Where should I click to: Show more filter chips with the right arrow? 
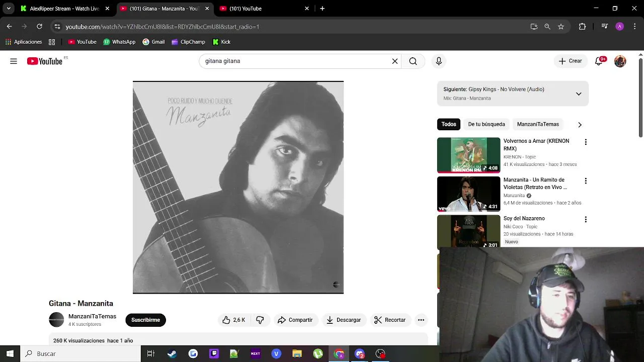[580, 125]
